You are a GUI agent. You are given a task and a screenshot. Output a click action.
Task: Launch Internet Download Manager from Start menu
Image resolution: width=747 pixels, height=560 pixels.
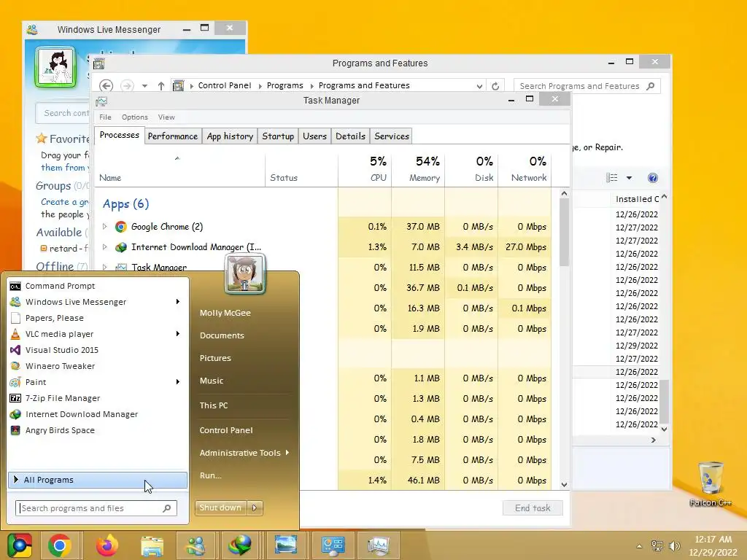82,414
